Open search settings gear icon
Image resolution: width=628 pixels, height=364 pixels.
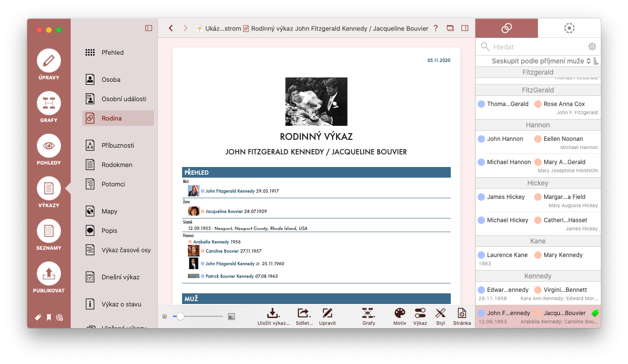point(592,46)
